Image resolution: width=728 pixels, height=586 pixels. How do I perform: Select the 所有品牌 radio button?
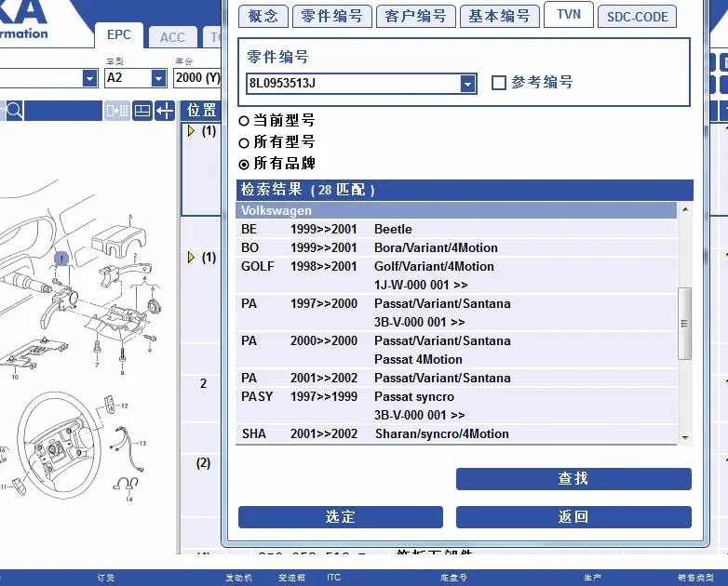(244, 165)
